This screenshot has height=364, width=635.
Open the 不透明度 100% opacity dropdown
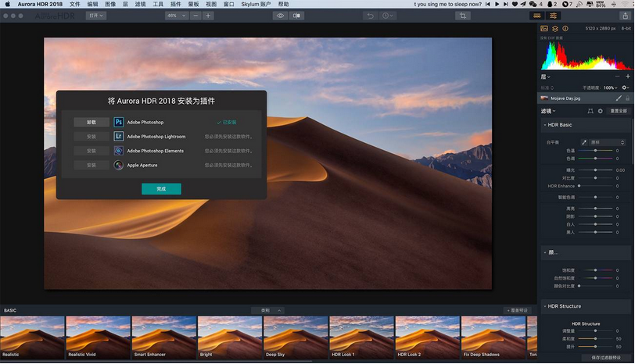pos(610,87)
